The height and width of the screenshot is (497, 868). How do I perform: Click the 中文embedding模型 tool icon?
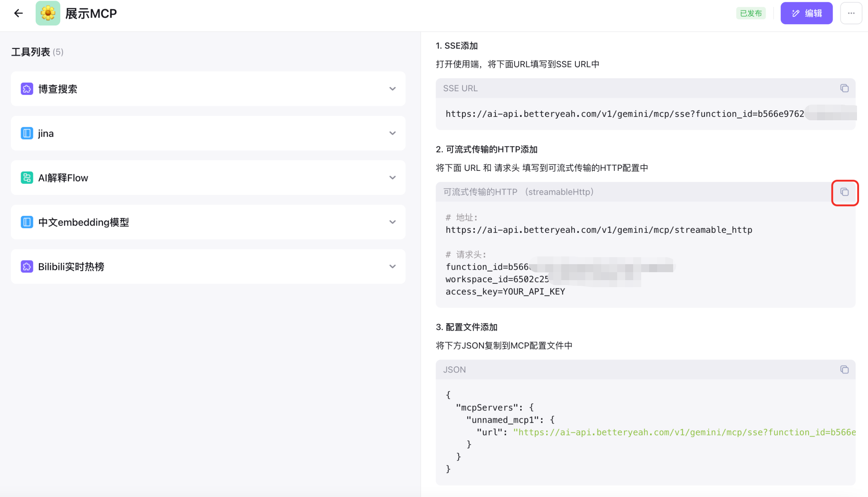point(27,222)
